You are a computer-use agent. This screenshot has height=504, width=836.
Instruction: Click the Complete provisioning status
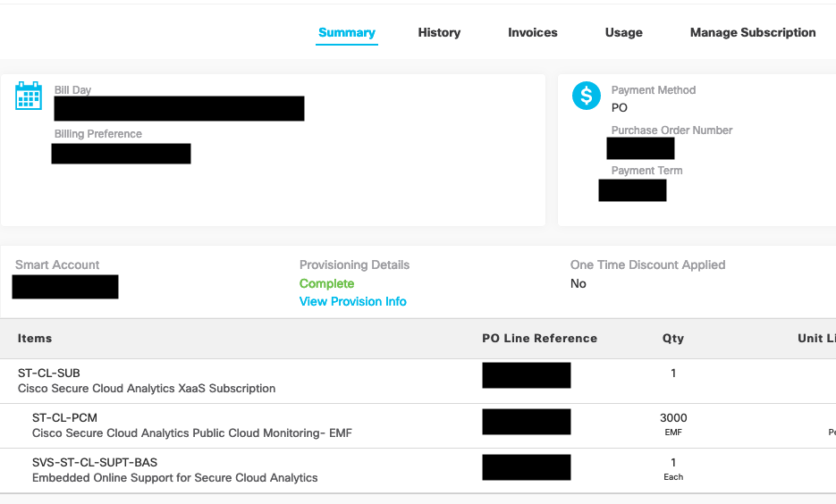pos(326,283)
